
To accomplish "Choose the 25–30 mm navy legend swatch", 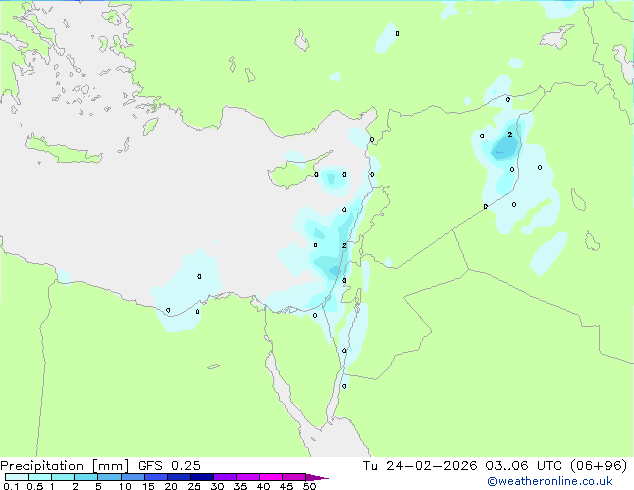I will coord(201,477).
